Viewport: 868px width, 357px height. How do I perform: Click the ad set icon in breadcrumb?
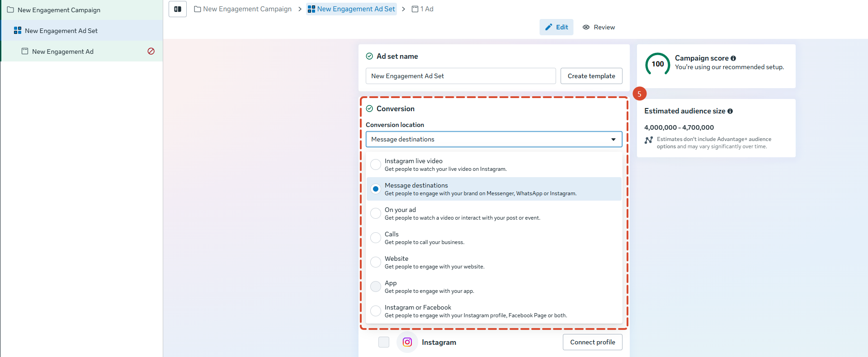(311, 9)
